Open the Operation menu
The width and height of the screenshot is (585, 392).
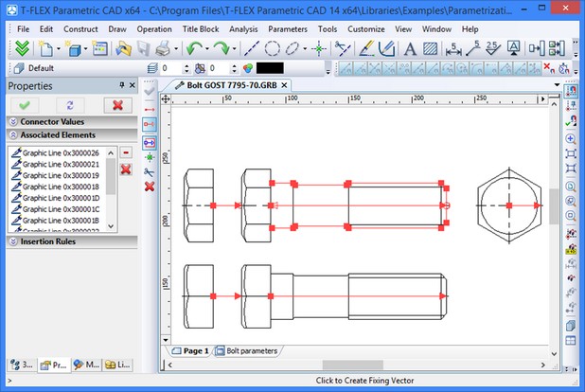(154, 29)
